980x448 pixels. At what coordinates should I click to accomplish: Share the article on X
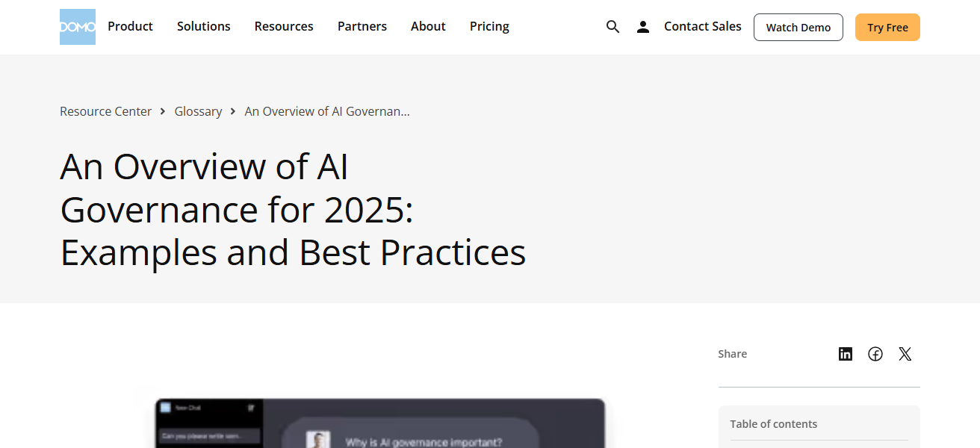tap(905, 353)
